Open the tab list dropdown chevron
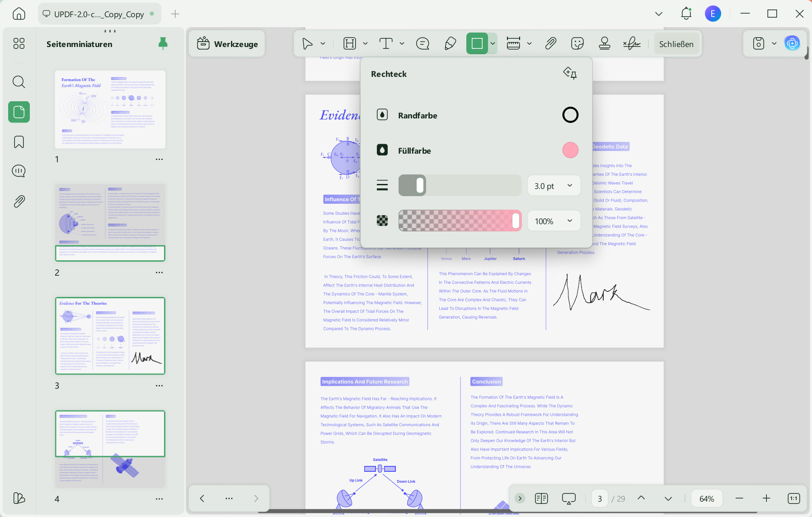 (x=659, y=14)
